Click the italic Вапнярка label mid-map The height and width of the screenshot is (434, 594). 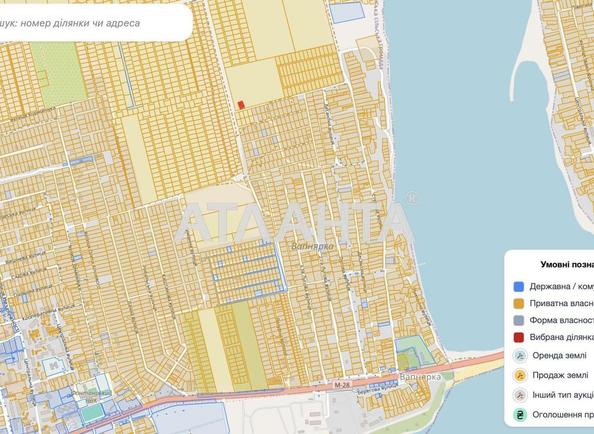[313, 246]
